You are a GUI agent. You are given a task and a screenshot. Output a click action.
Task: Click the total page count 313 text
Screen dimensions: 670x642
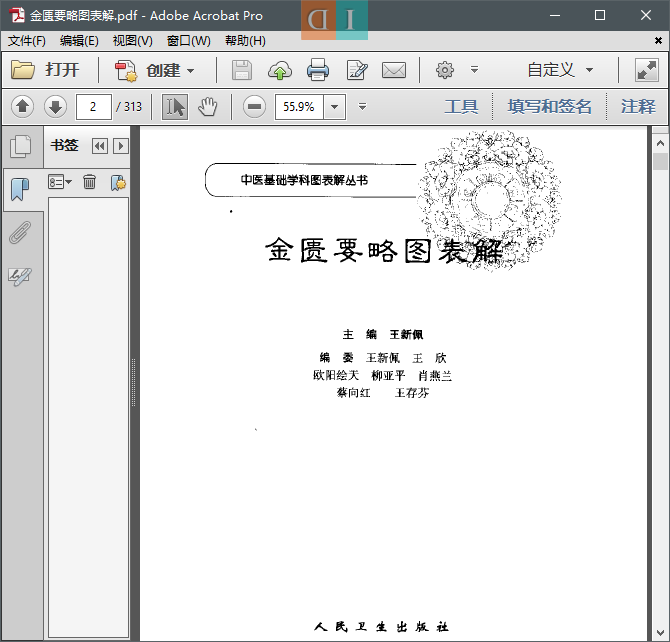[x=133, y=106]
